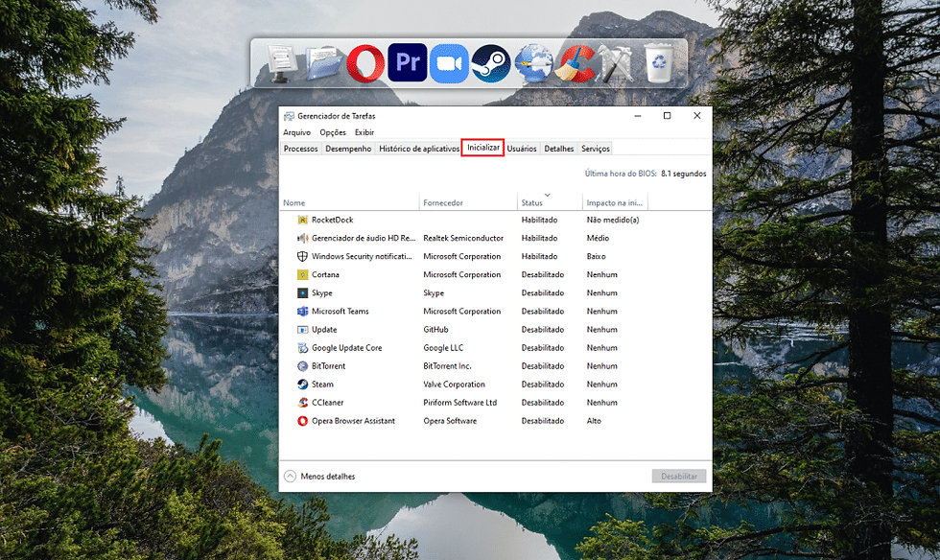
Task: Click the Google Update Core icon
Action: pyautogui.click(x=303, y=348)
